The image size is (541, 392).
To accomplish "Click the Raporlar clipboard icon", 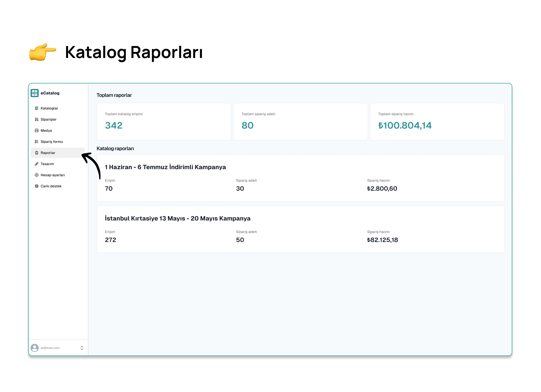I will [x=36, y=153].
